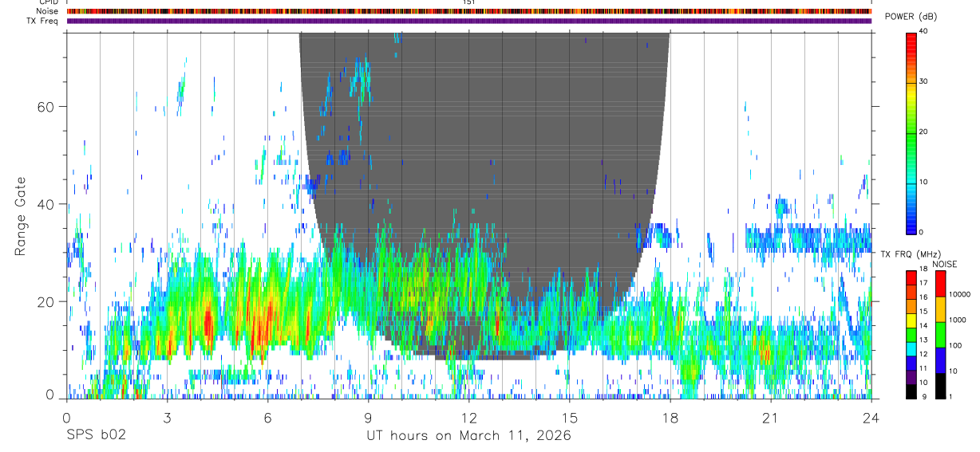Click the TX FRQ (MHz) legend title
The height and width of the screenshot is (452, 980).
click(911, 254)
